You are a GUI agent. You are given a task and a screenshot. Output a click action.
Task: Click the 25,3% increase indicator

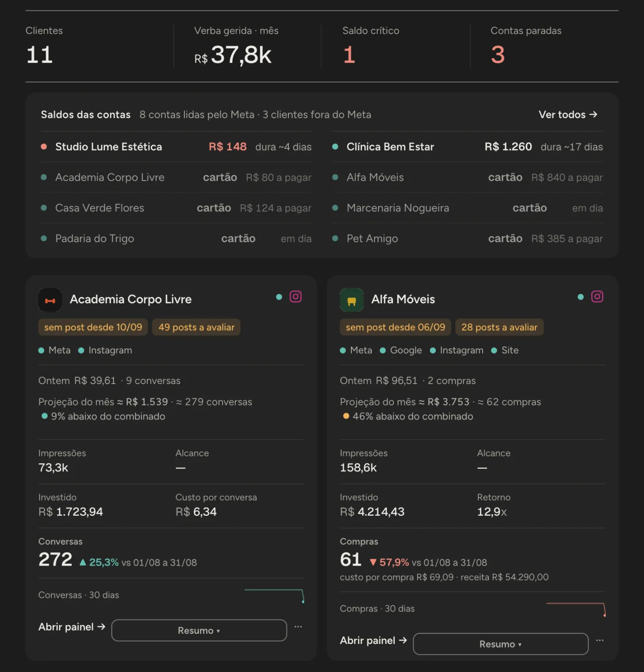[99, 562]
